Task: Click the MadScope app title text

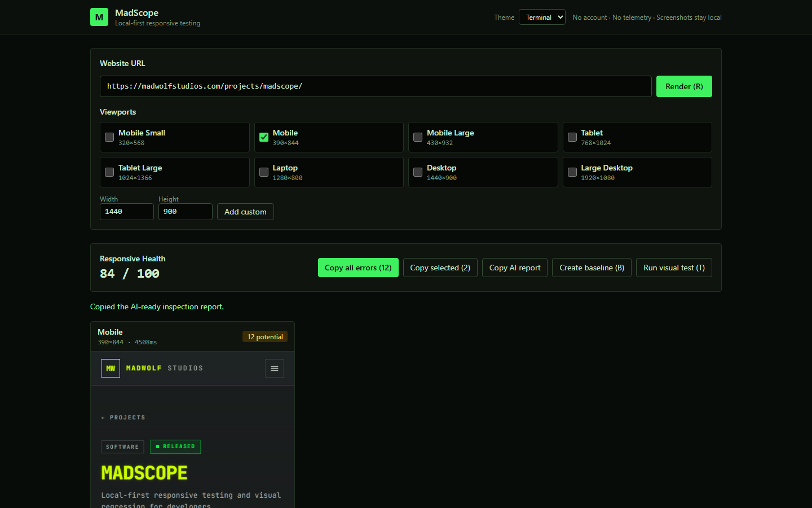Action: 136,12
